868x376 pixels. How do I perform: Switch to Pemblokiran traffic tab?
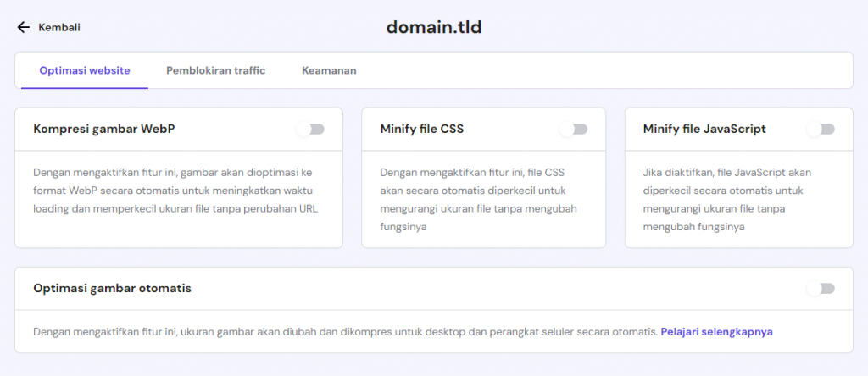[215, 70]
